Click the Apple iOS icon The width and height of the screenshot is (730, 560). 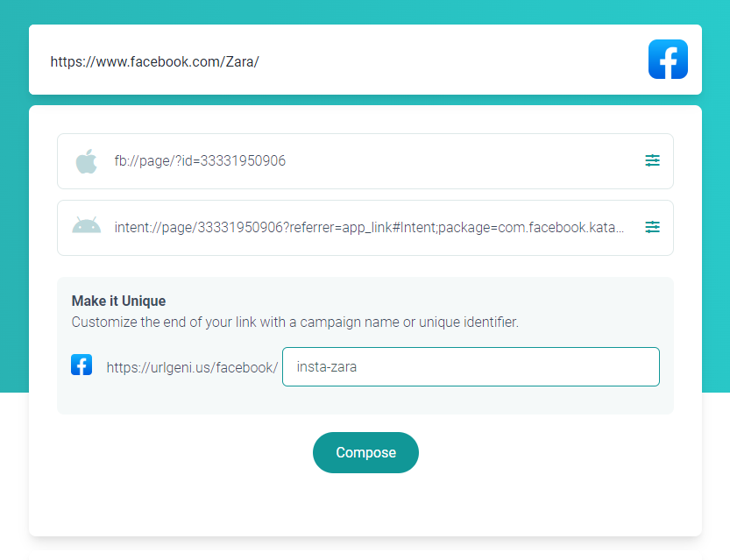coord(87,161)
